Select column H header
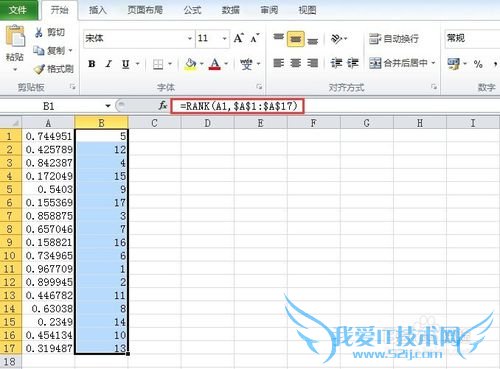This screenshot has width=500, height=369. 420,123
